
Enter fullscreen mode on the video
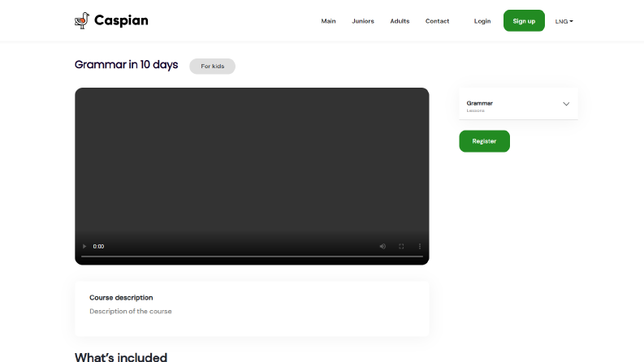tap(401, 246)
